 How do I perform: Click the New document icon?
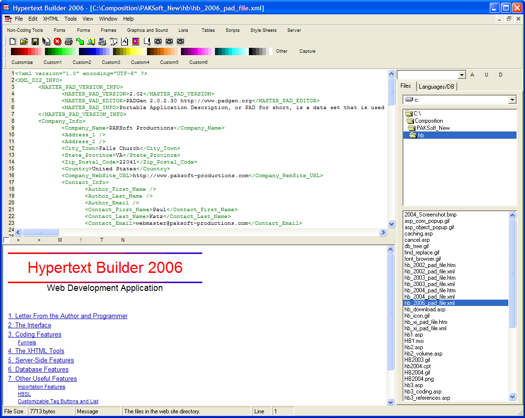(x=13, y=41)
